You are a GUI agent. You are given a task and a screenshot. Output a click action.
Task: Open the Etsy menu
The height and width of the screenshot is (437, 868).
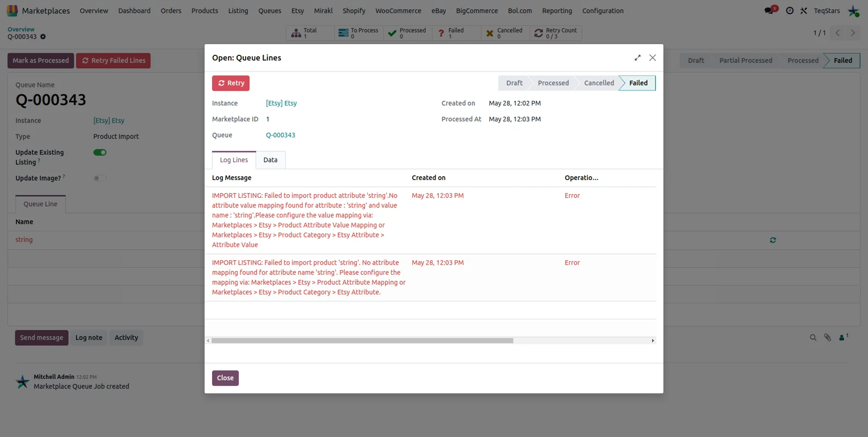(298, 11)
